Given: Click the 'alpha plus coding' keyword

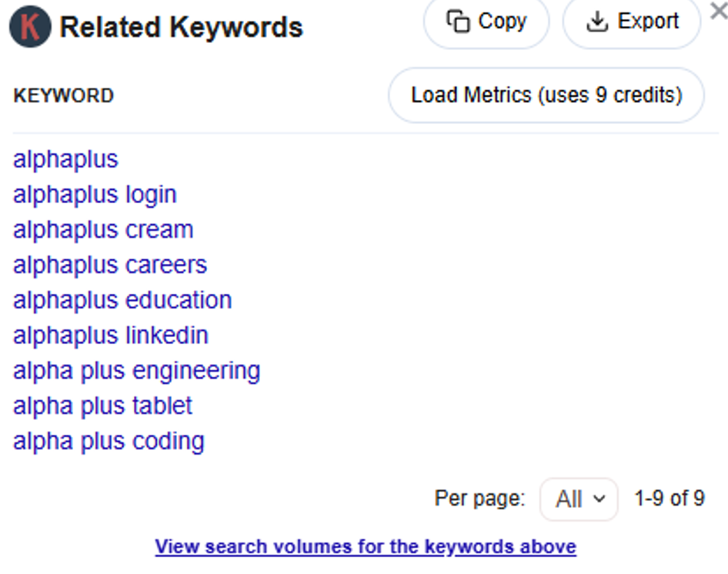Looking at the screenshot, I should (x=109, y=441).
